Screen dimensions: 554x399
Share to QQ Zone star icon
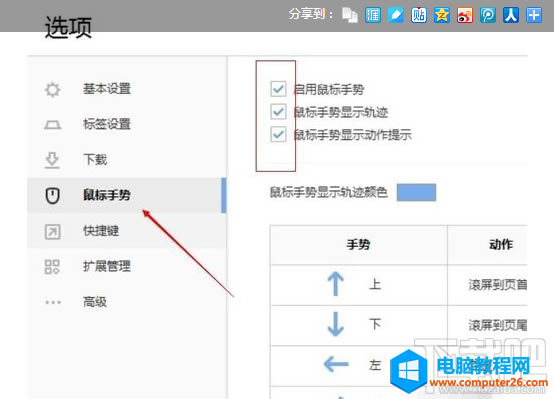[442, 15]
